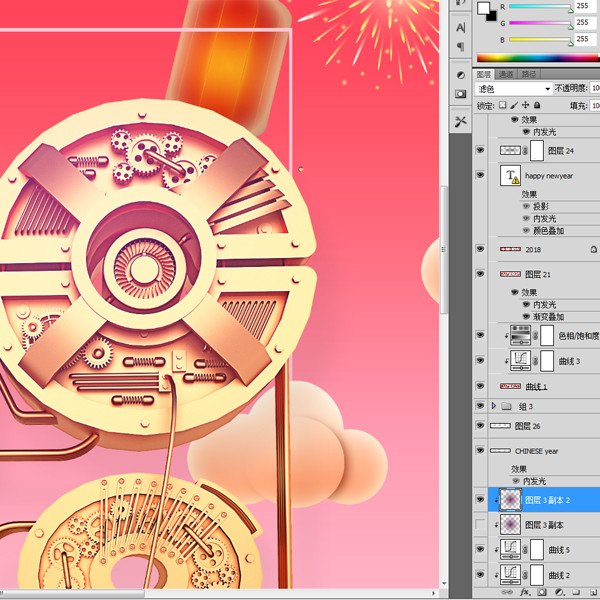Hide the CHINESE year layer
The height and width of the screenshot is (600, 600).
pos(480,450)
